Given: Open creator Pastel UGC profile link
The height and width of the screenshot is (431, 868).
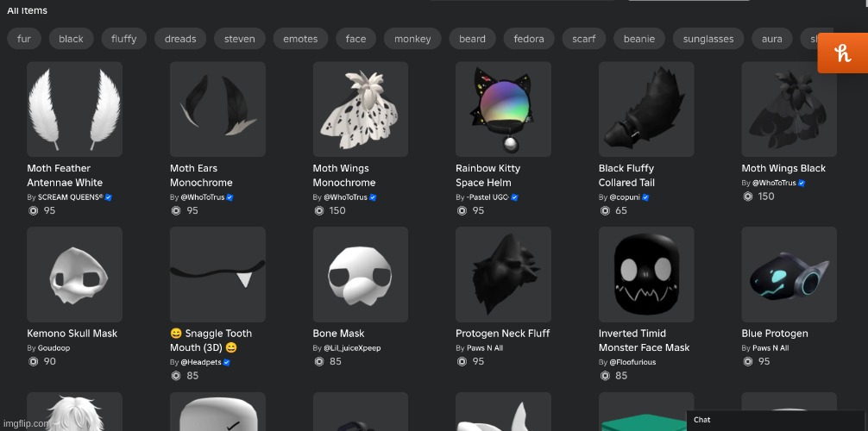Looking at the screenshot, I should [x=487, y=197].
